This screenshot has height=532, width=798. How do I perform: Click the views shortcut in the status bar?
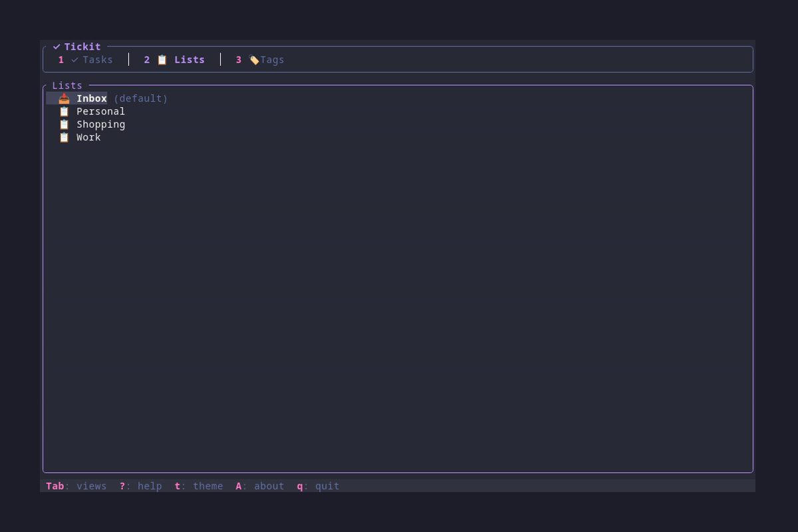click(91, 486)
